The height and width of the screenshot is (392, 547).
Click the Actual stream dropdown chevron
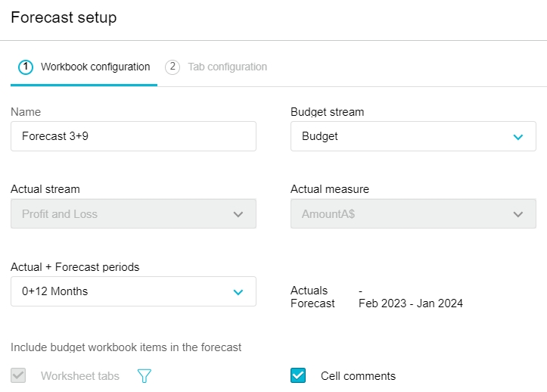(238, 214)
